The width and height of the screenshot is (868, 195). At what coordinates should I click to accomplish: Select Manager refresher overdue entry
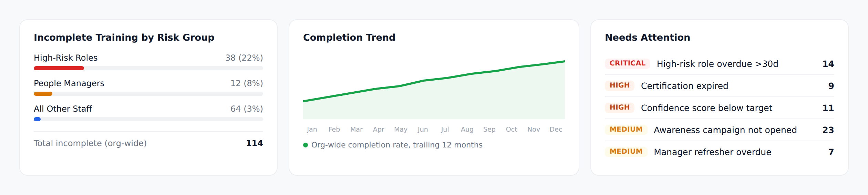pyautogui.click(x=719, y=152)
